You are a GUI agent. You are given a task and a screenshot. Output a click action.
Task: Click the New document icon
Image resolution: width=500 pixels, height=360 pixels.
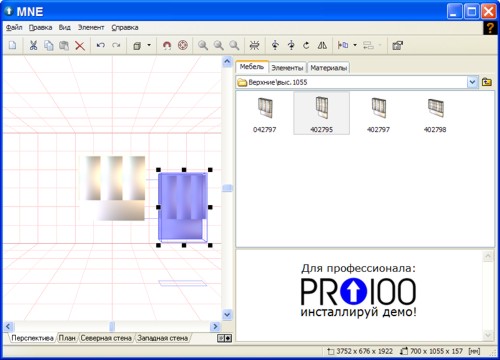pos(12,45)
